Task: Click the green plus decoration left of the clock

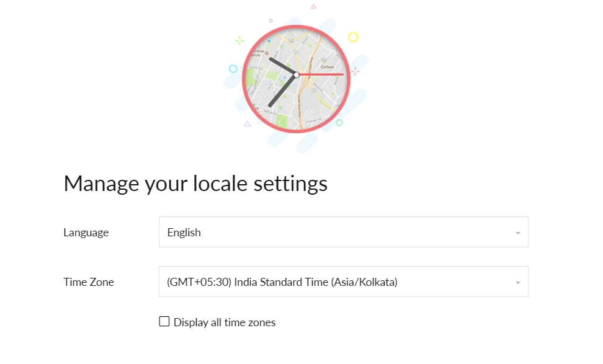Action: [x=239, y=40]
